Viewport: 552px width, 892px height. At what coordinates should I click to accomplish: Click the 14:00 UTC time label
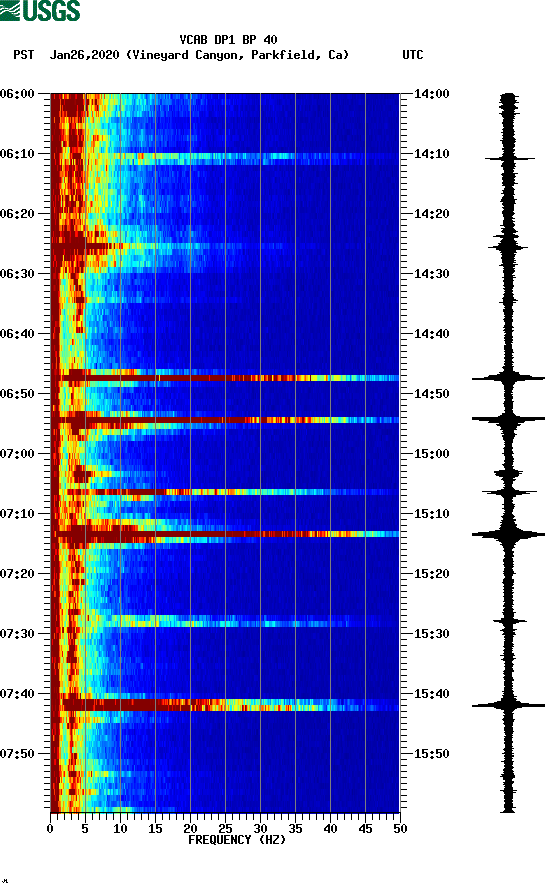(431, 94)
